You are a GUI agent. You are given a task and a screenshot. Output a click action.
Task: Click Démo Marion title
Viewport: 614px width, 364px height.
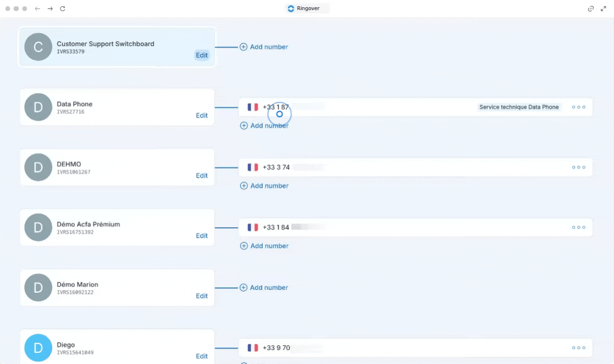(x=78, y=285)
